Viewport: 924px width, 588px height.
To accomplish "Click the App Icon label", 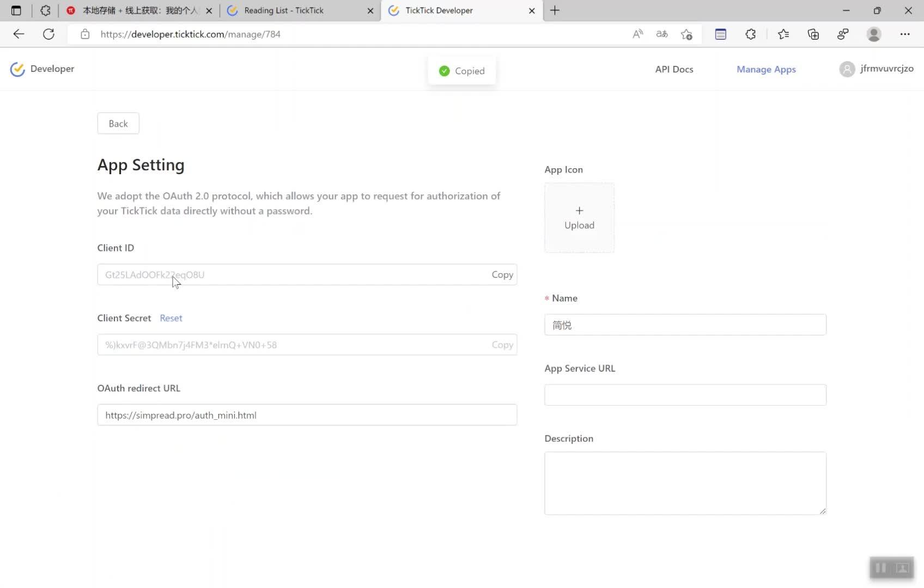I will pyautogui.click(x=564, y=170).
